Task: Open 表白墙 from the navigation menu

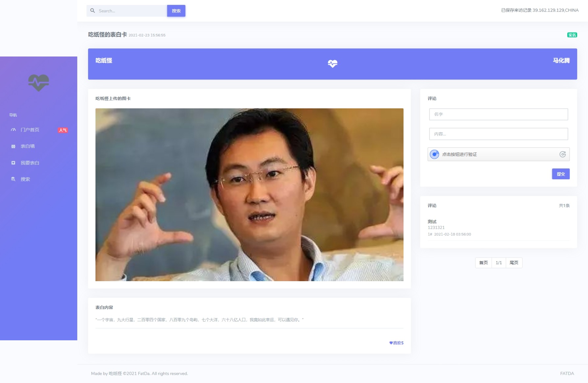Action: click(x=28, y=146)
